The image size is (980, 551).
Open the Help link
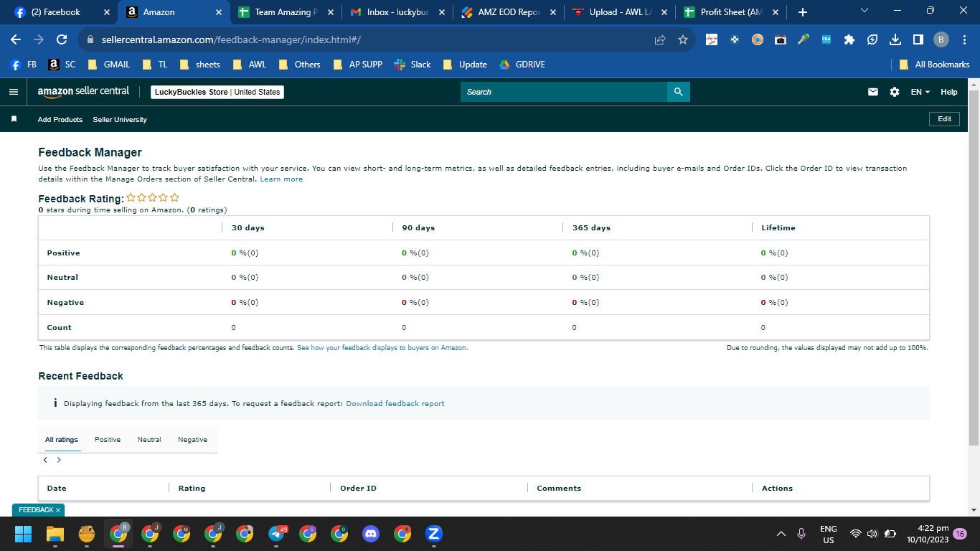948,92
